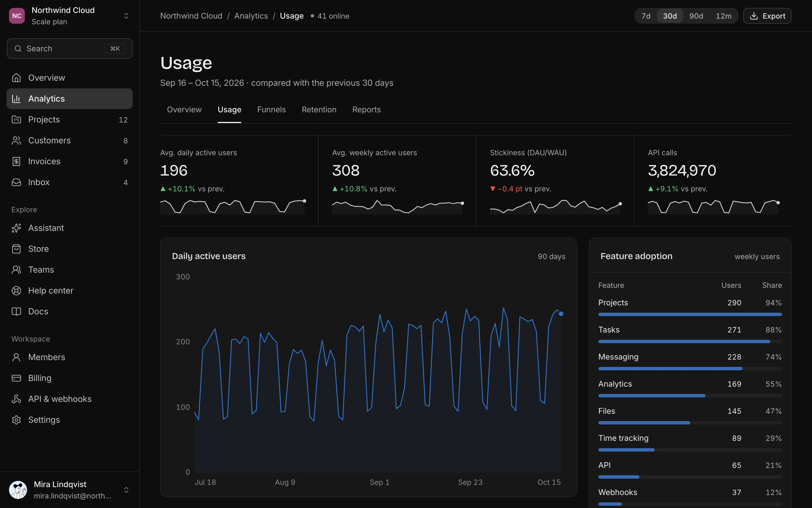Switch to the Funnels tab
This screenshot has height=508, width=812.
(272, 110)
